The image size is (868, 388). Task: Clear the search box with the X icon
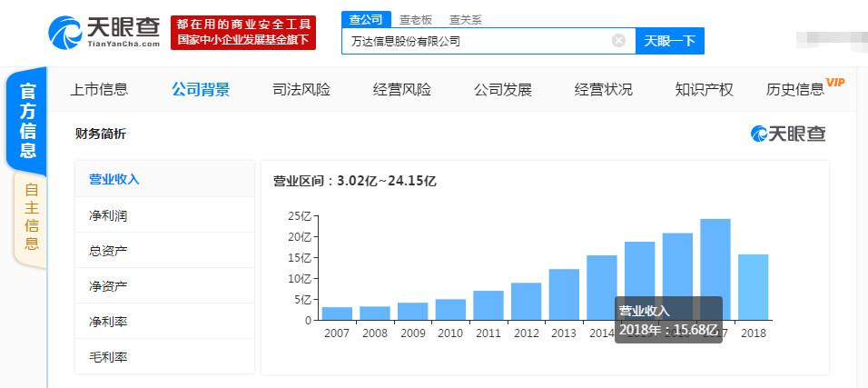pyautogui.click(x=618, y=41)
